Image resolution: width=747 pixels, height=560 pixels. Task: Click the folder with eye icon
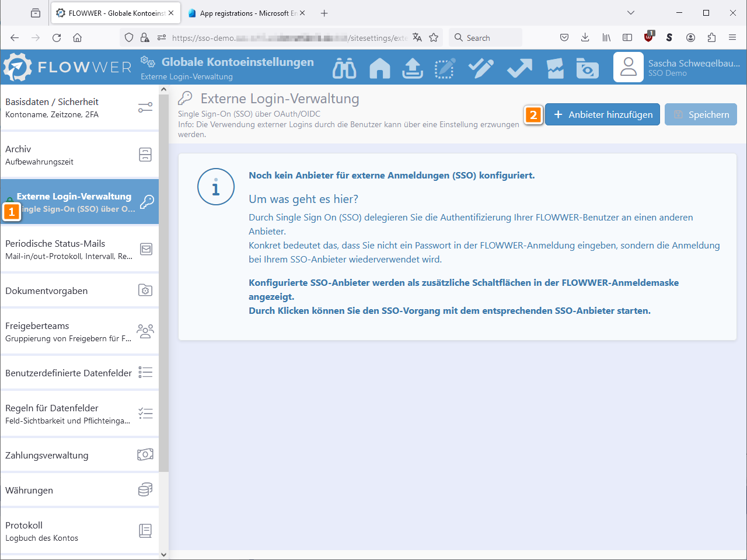(x=587, y=68)
